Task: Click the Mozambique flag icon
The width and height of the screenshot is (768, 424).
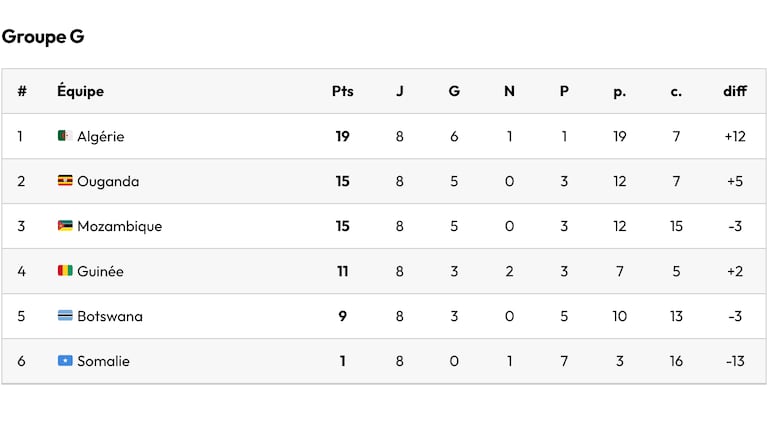Action: 65,226
